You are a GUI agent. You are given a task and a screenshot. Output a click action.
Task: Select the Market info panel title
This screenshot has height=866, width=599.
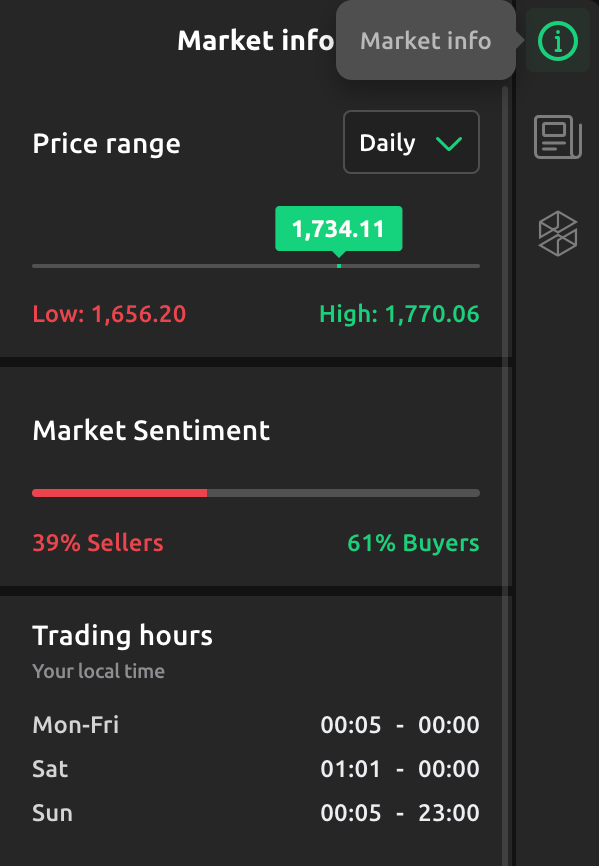256,41
